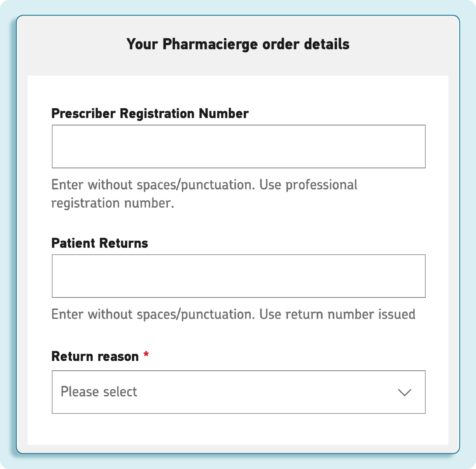Viewport: 476px width, 469px height.
Task: Click the chevron arrow in Return reason
Action: (x=405, y=392)
